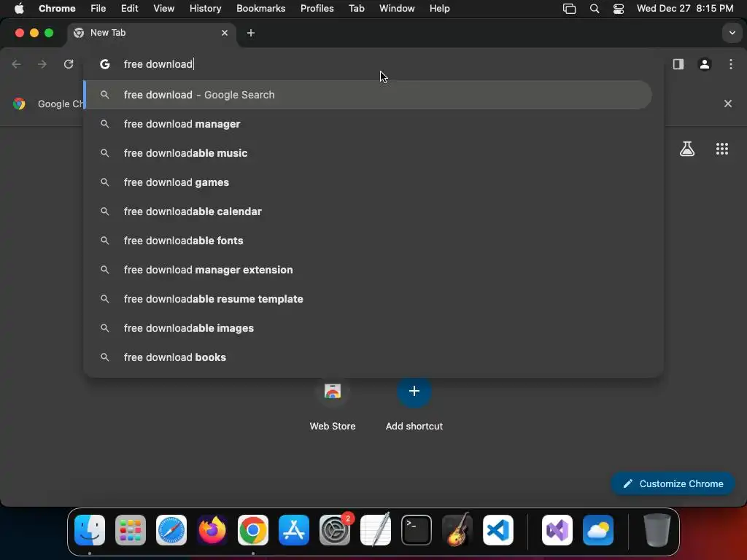The width and height of the screenshot is (747, 560).
Task: Open the Chrome app menu in menu bar
Action: tap(57, 9)
